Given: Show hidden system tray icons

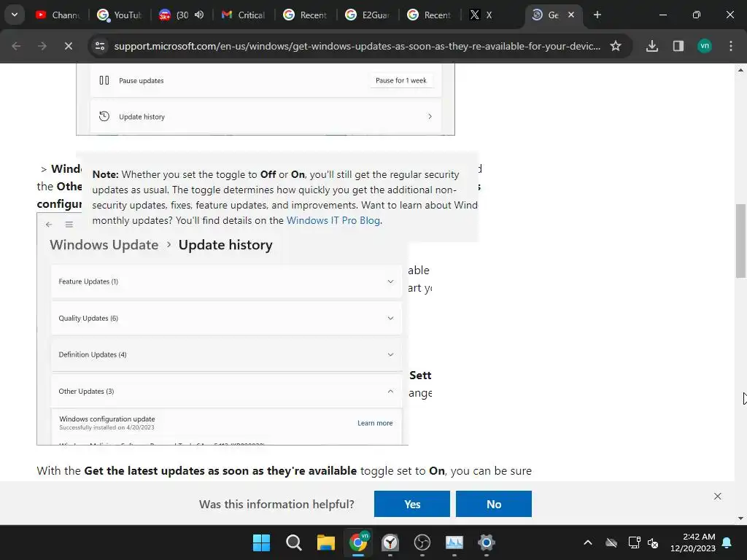Looking at the screenshot, I should [x=588, y=542].
